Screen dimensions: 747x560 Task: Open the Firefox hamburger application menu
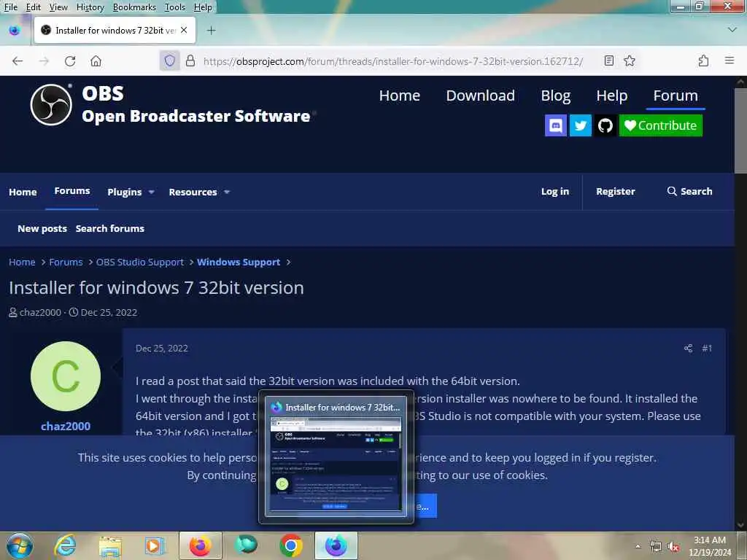(729, 61)
